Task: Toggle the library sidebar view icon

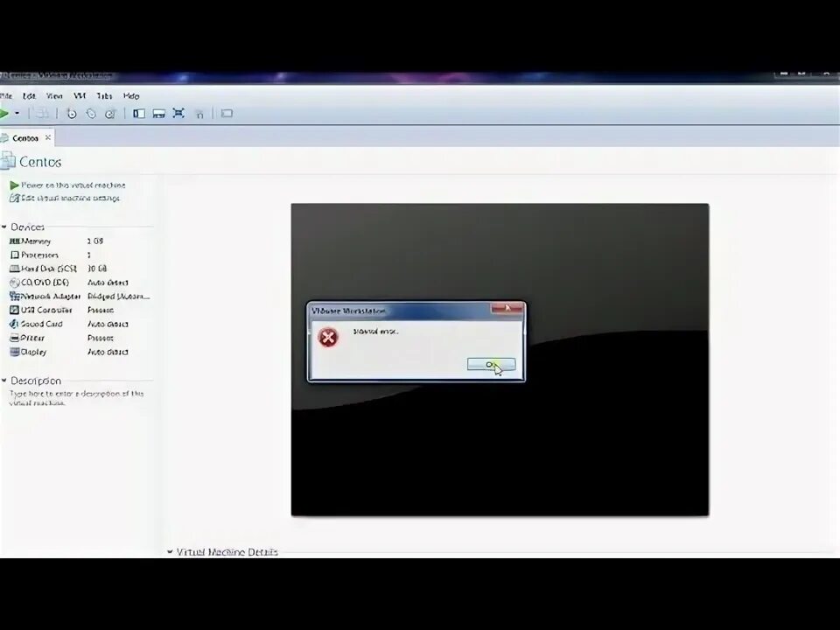Action: pyautogui.click(x=139, y=114)
